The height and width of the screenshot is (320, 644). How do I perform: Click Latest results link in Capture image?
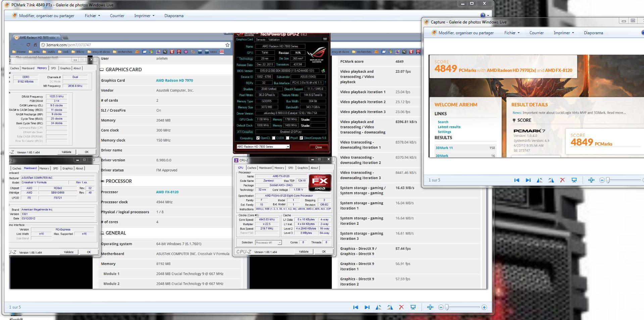(449, 127)
